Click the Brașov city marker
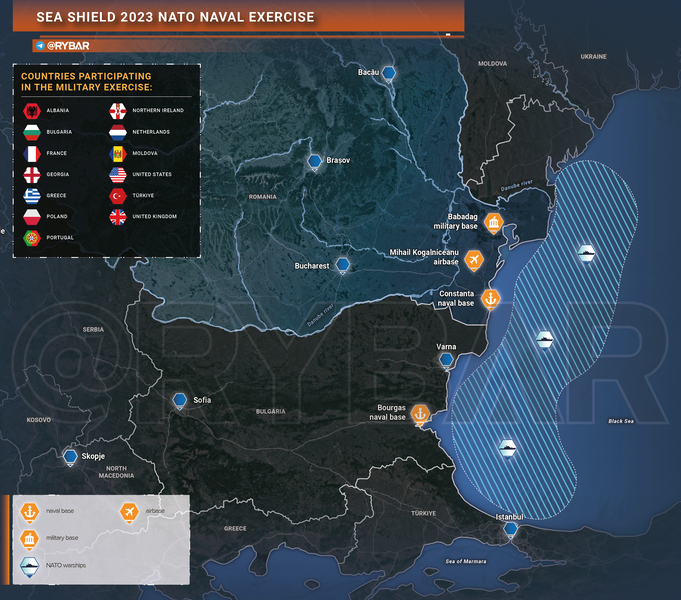 click(x=315, y=161)
